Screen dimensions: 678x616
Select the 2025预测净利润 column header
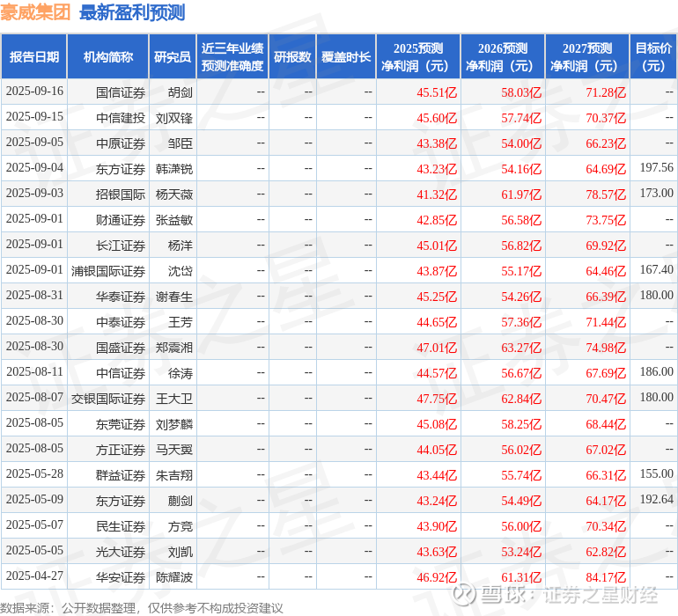click(418, 56)
